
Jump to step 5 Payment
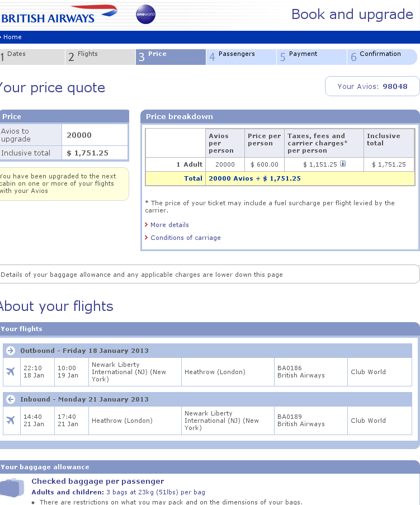click(311, 56)
